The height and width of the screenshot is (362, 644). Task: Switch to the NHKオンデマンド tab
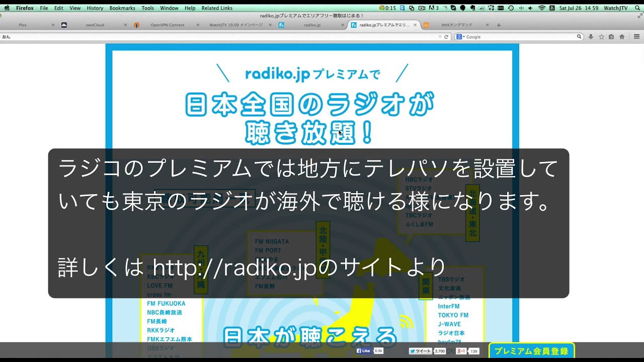click(x=457, y=25)
